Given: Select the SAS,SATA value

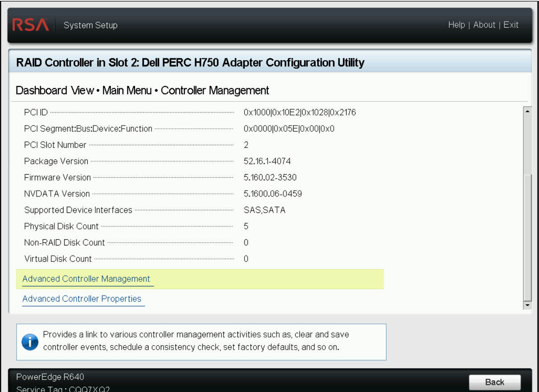Looking at the screenshot, I should coord(265,210).
